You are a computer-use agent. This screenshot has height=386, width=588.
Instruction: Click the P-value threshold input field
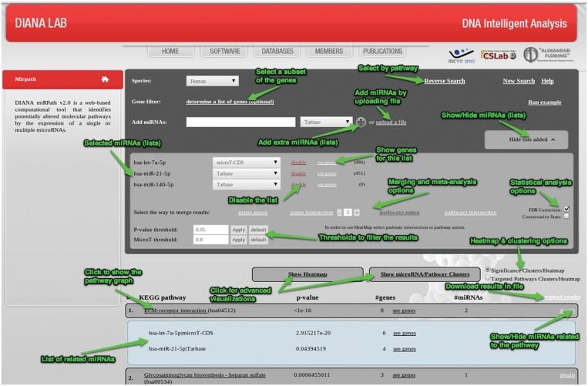click(x=210, y=230)
